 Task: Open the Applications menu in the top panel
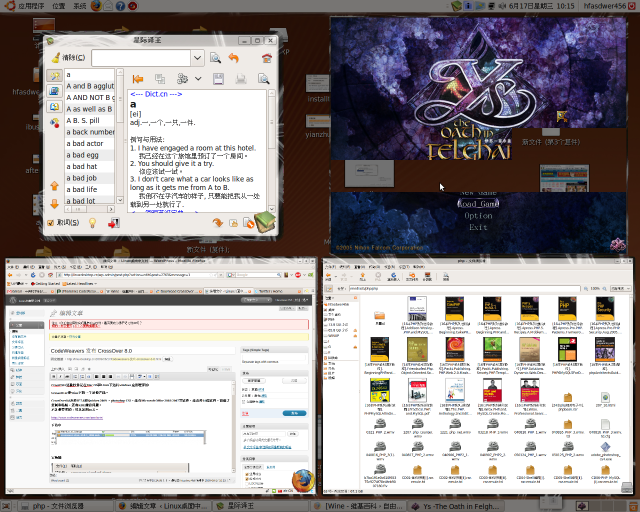(x=31, y=6)
